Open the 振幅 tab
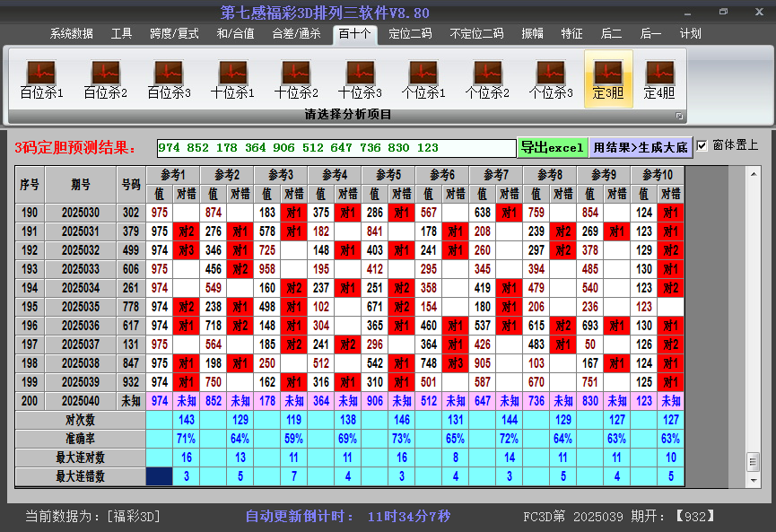The height and width of the screenshot is (532, 776). (533, 34)
